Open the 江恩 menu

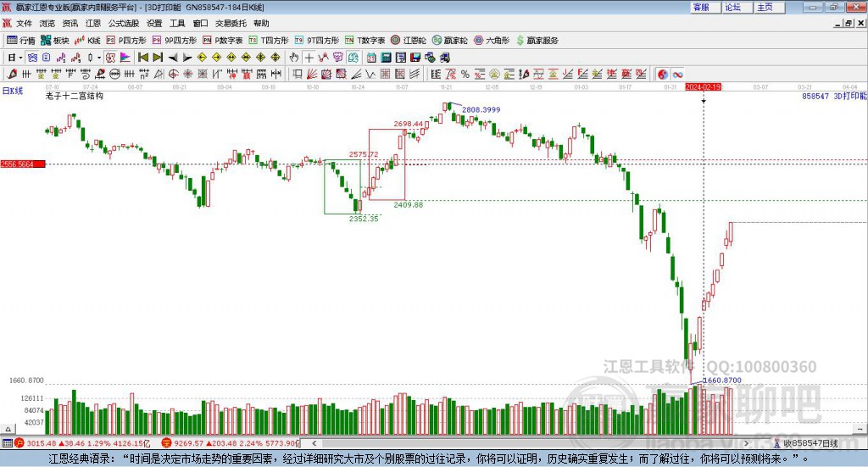[93, 23]
